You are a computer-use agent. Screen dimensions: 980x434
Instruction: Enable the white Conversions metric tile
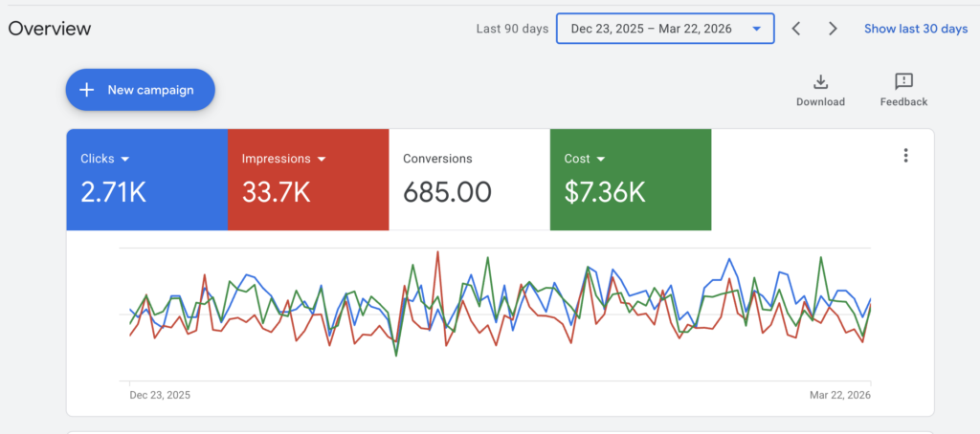[469, 180]
